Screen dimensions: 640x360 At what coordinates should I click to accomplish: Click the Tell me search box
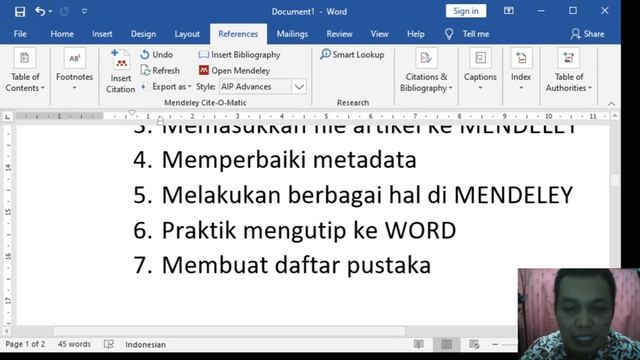(476, 34)
